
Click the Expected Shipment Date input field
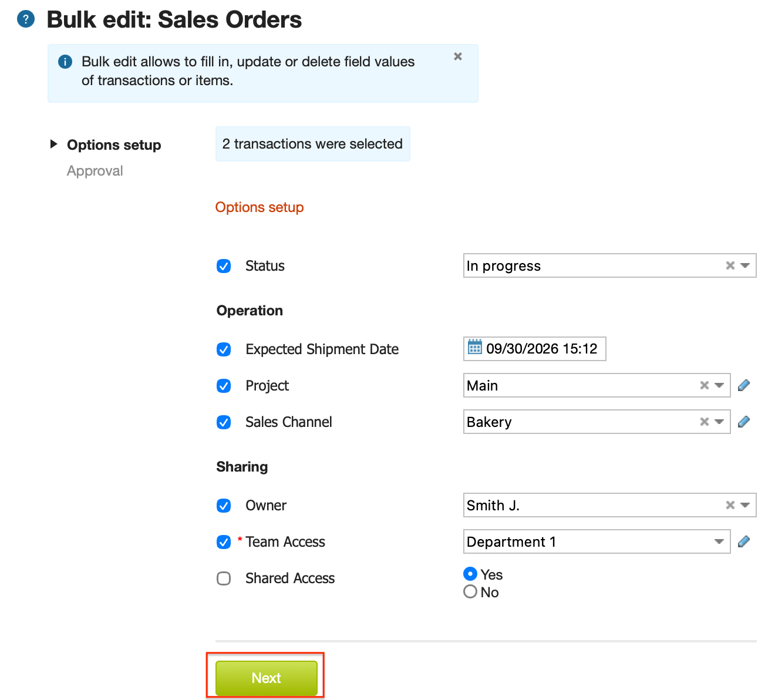coord(535,349)
